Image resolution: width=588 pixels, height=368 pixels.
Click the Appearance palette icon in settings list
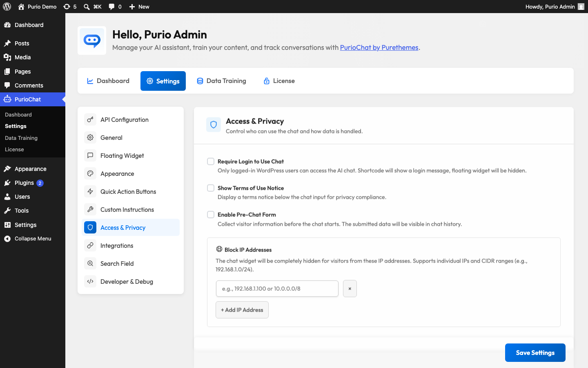tap(90, 173)
